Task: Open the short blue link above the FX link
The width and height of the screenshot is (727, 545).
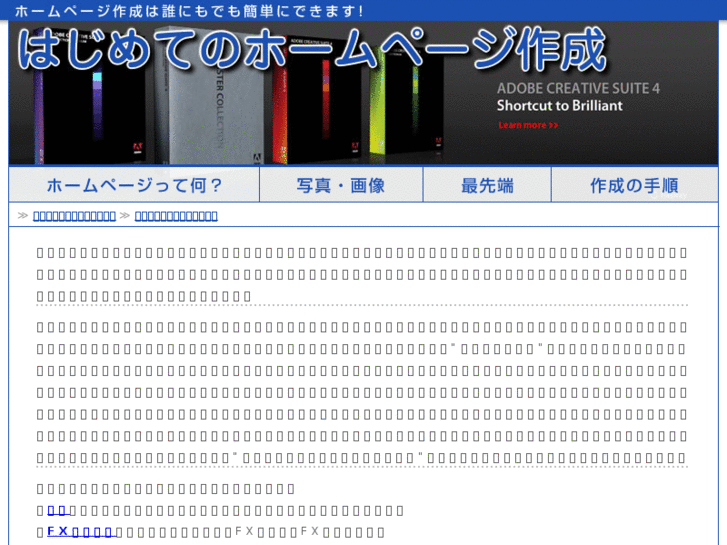Action: click(x=58, y=510)
